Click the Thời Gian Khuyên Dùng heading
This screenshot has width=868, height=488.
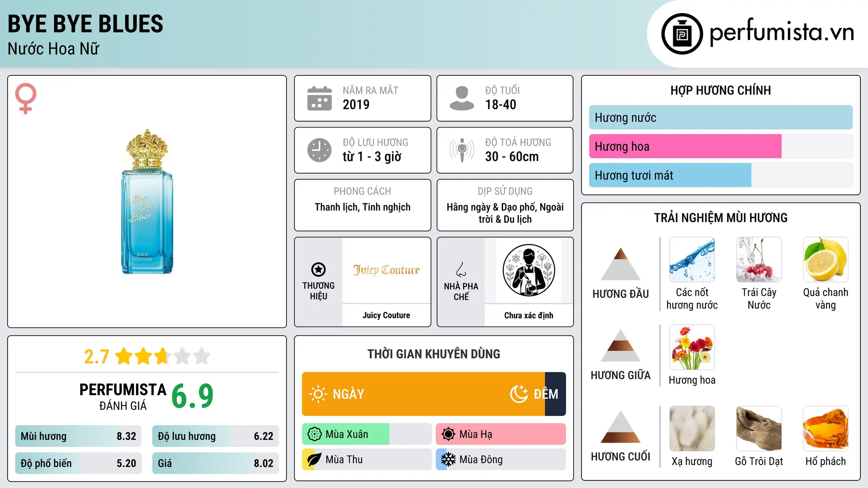(x=434, y=354)
